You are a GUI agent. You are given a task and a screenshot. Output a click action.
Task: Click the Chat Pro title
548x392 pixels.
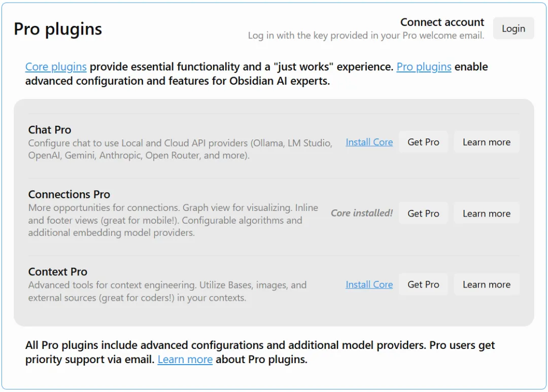tap(50, 130)
